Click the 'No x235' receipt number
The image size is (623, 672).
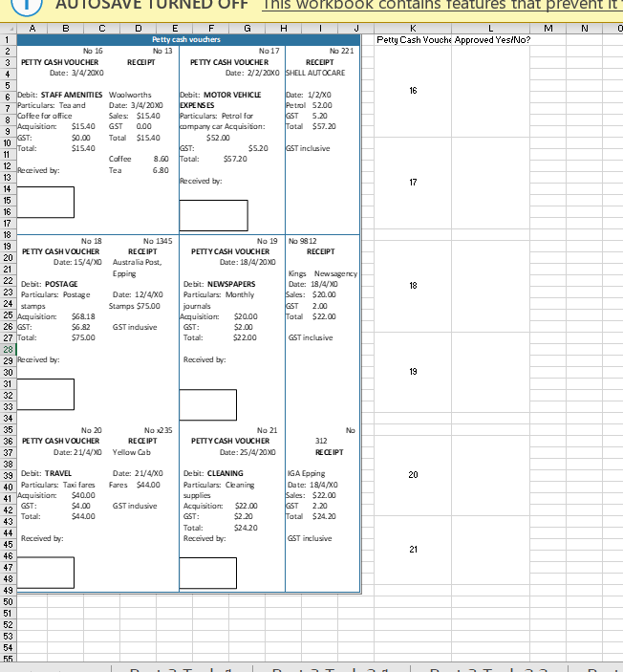pos(158,430)
